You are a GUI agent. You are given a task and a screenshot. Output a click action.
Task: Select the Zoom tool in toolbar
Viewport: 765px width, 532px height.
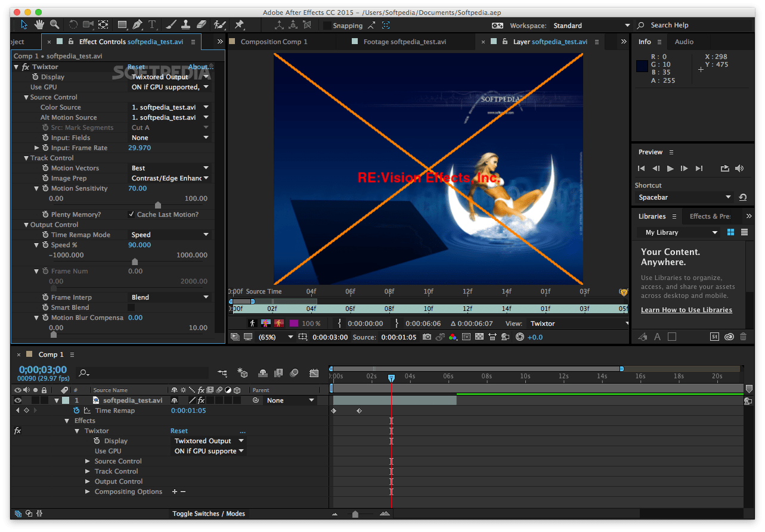pos(54,24)
